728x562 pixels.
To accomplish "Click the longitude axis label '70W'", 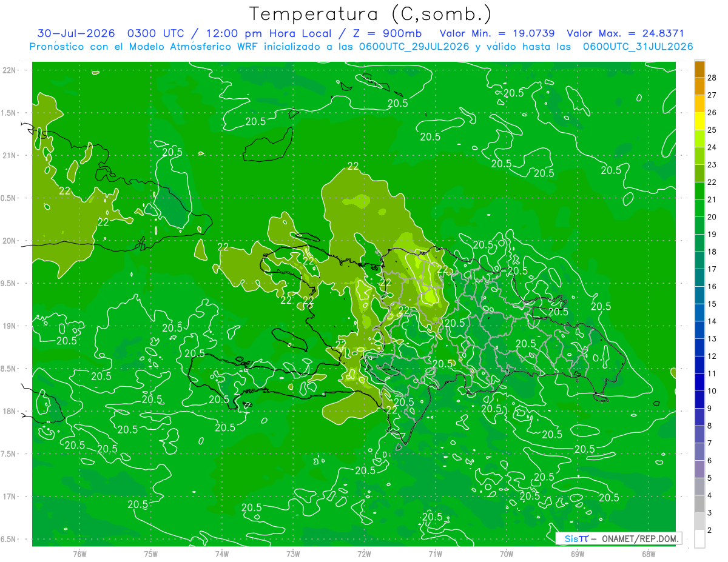I will (507, 554).
